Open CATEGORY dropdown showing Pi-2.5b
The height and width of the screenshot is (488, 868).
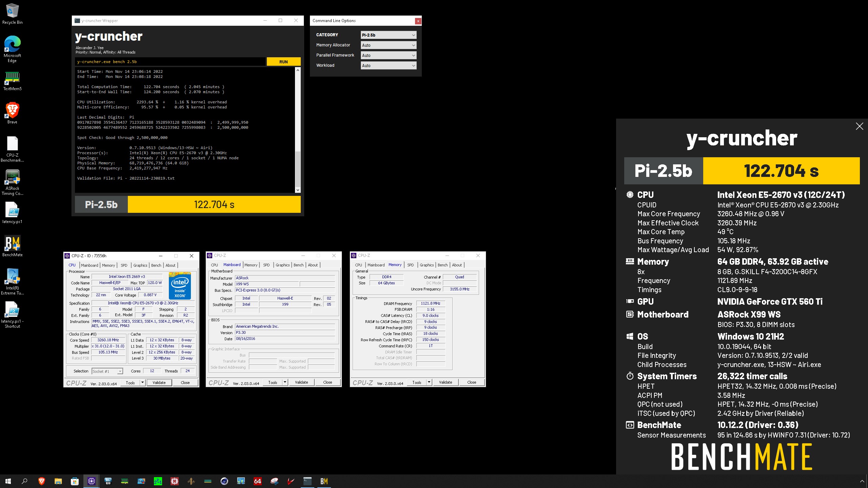[388, 35]
